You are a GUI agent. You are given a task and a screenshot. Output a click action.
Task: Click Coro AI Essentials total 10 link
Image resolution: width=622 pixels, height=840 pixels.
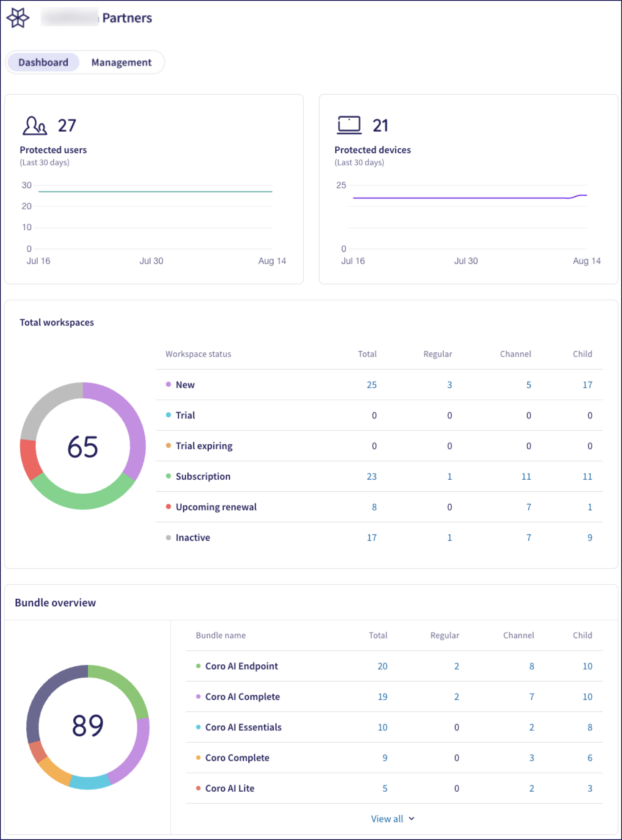(382, 727)
